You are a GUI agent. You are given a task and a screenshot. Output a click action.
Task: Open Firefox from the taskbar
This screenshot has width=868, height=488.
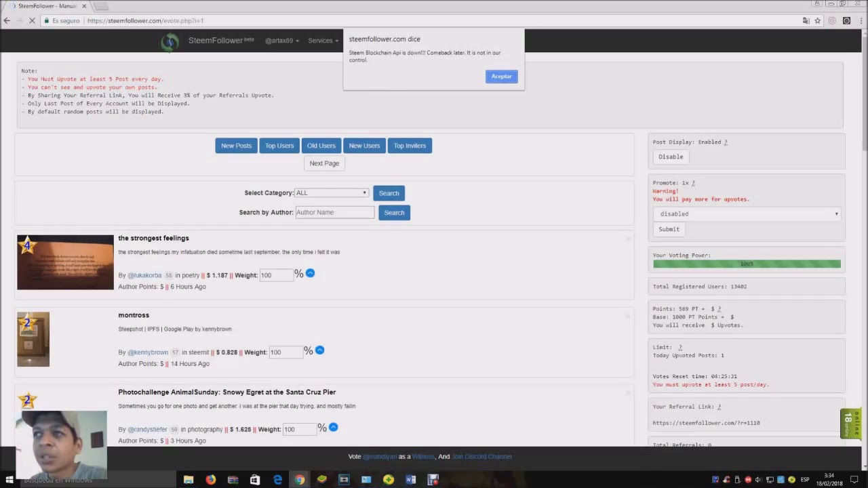point(211,480)
